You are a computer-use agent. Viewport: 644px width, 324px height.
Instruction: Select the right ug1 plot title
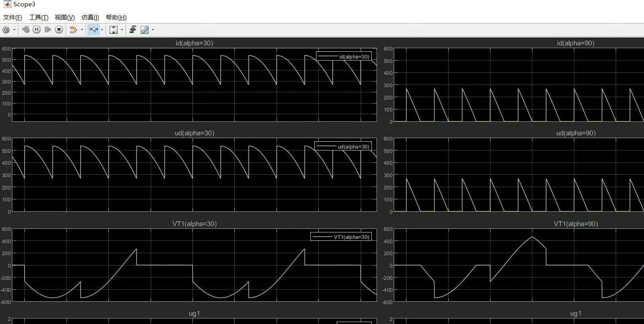pos(576,314)
